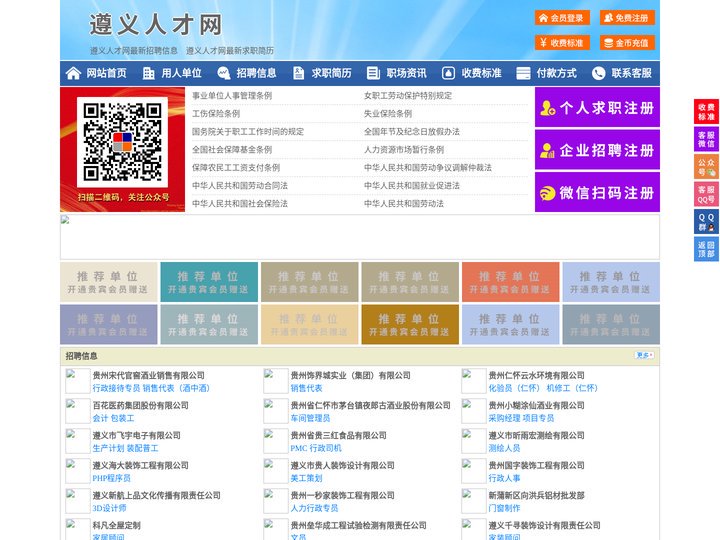Click the building icon beside 用人单位
Viewport: 720px width, 540px height.
148,73
